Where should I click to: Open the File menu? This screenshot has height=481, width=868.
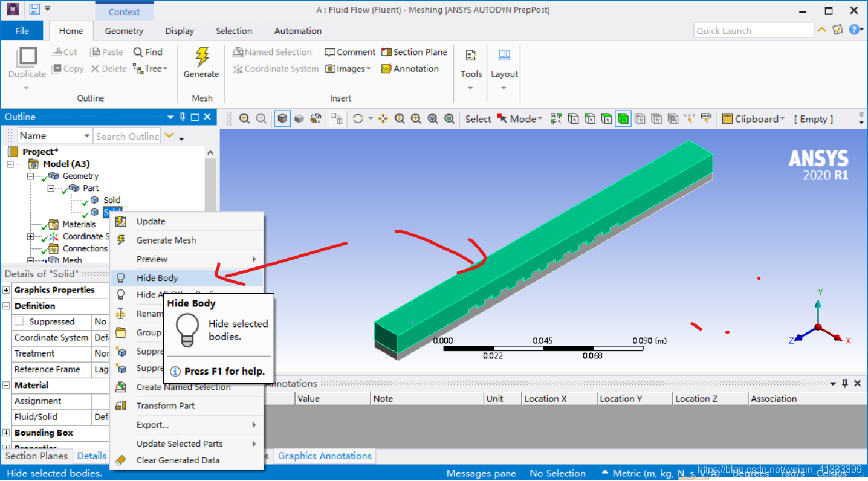pyautogui.click(x=22, y=31)
